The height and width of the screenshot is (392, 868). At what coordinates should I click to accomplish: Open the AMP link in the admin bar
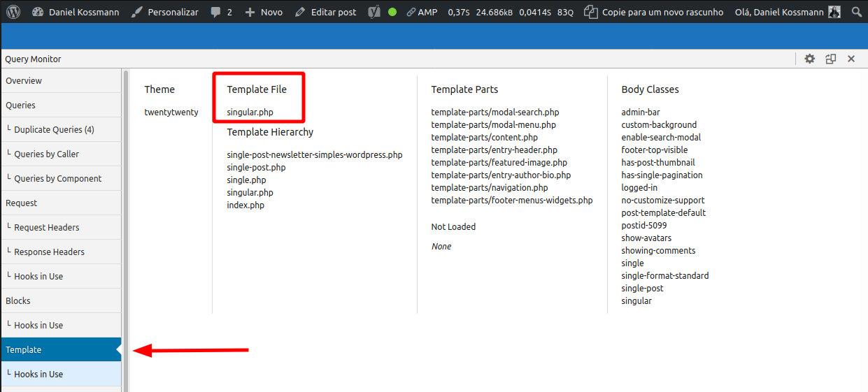coord(422,12)
